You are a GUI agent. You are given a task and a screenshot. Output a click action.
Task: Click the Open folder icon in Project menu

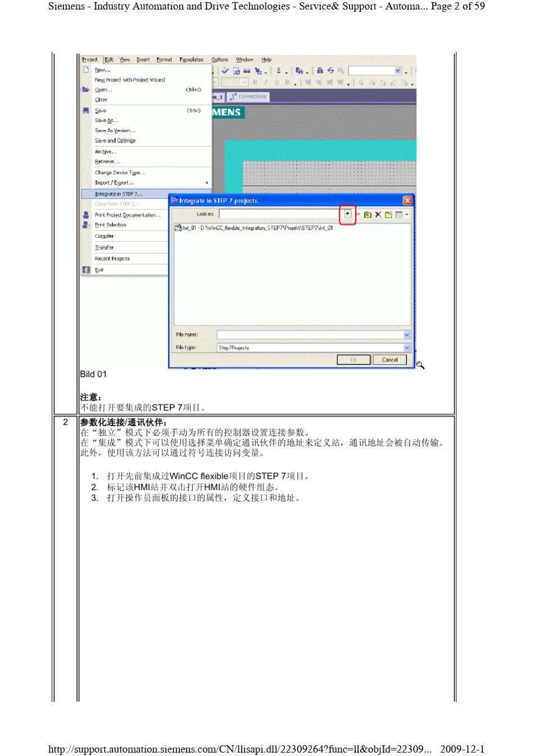point(86,89)
